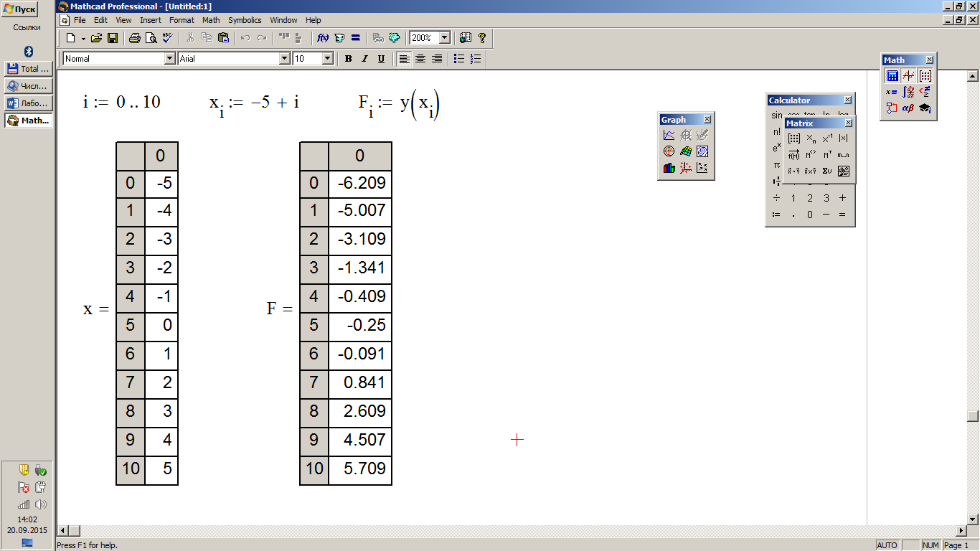Viewport: 980px width, 551px height.
Task: Click the horizontal scrollbar left arrow
Action: 63,531
